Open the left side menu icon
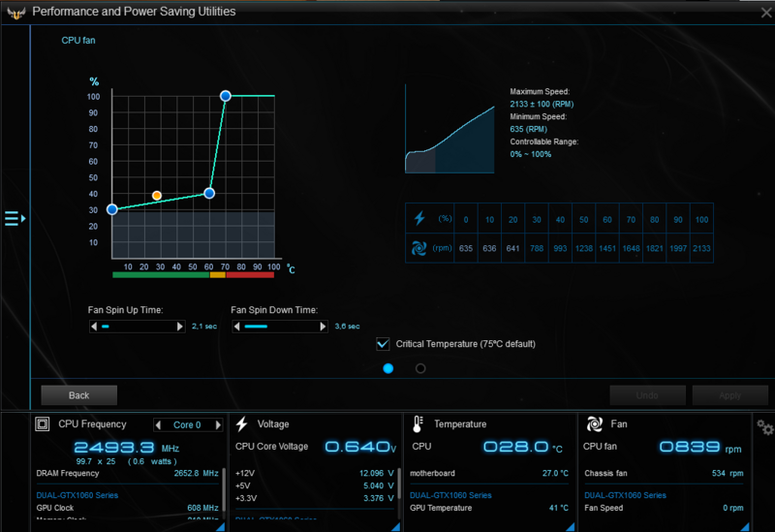This screenshot has width=775, height=532. click(14, 219)
